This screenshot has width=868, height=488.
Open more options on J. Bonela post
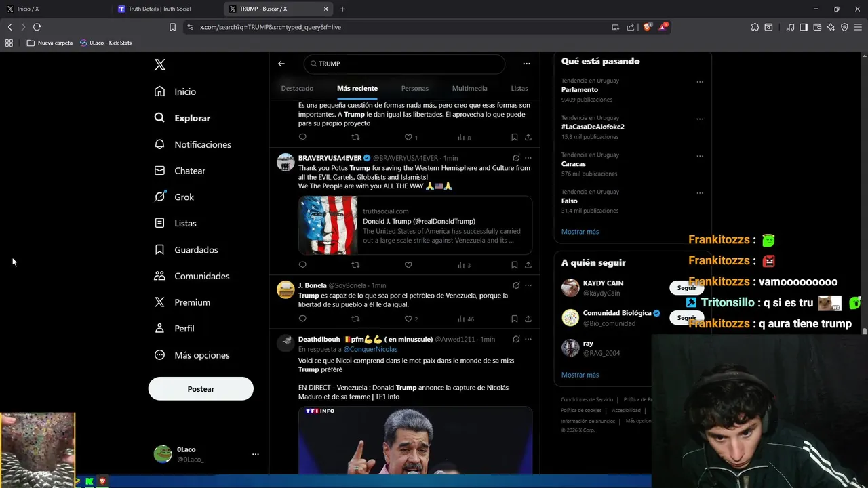tap(528, 285)
